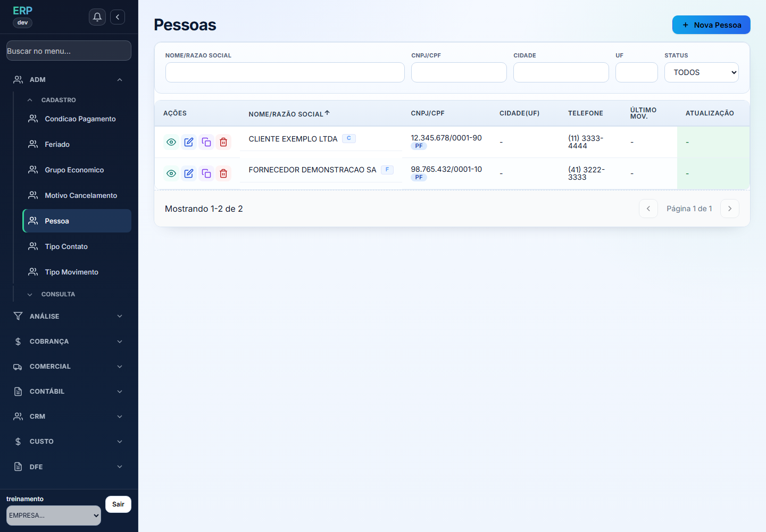This screenshot has width=766, height=532.
Task: Focus the CNPJ/CPF filter field
Action: coord(459,72)
